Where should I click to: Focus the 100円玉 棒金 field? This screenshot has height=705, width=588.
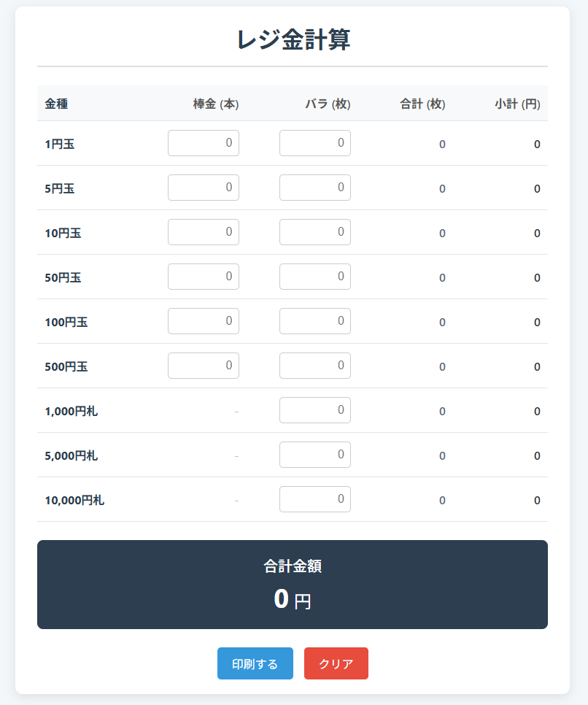tap(204, 321)
